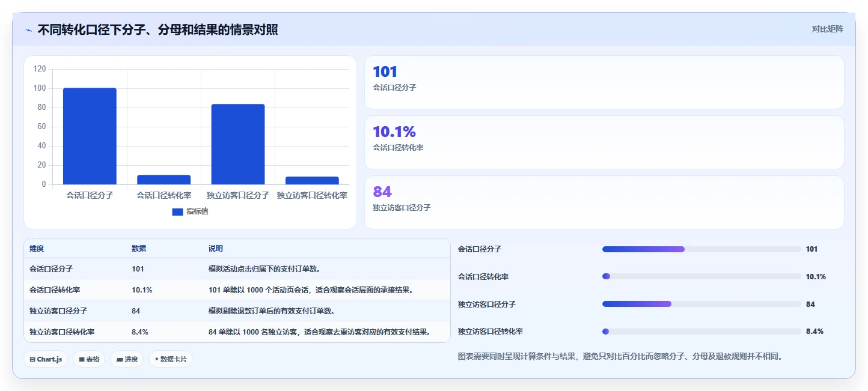868x391 pixels.
Task: Click the 表格 chip
Action: 89,359
